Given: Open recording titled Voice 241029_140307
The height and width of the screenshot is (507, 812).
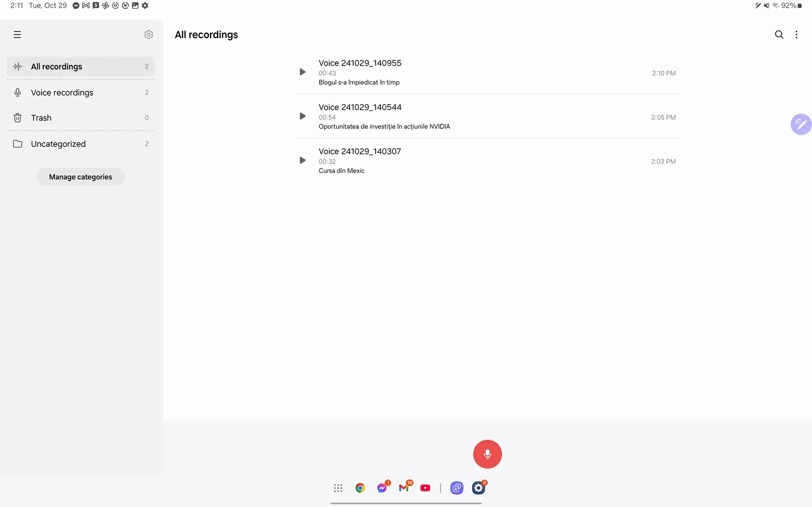Looking at the screenshot, I should (x=360, y=151).
